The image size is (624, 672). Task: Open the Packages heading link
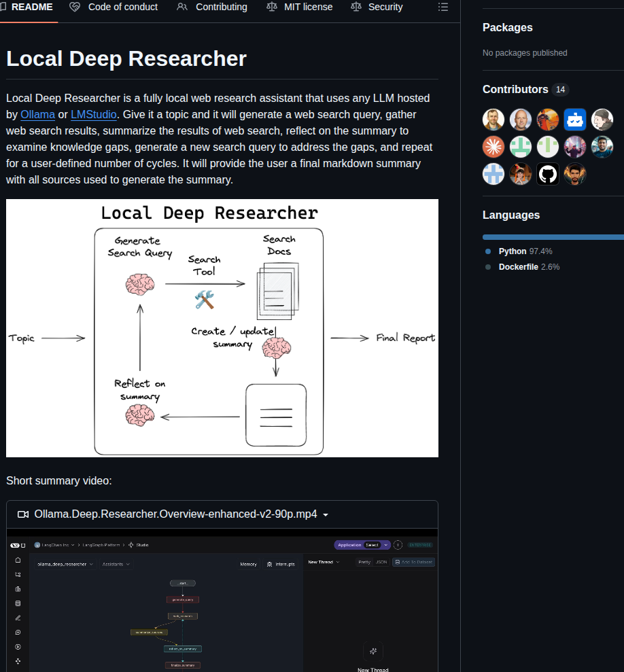507,27
